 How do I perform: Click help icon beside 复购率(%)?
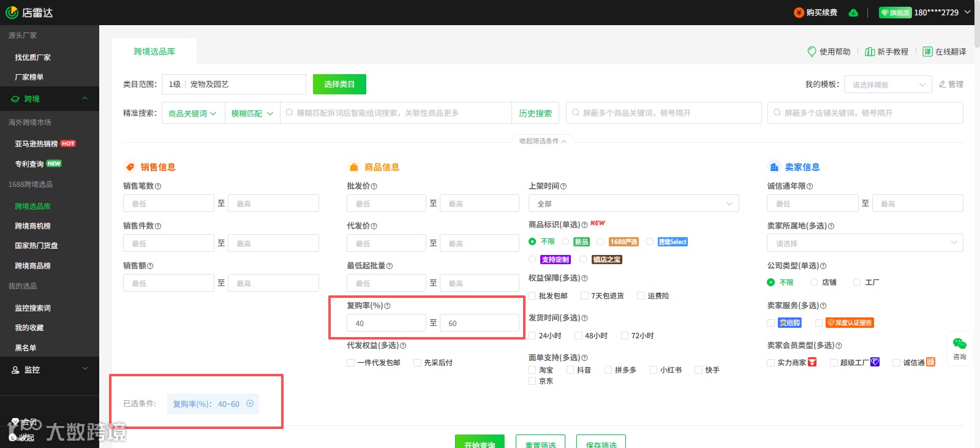coord(387,306)
